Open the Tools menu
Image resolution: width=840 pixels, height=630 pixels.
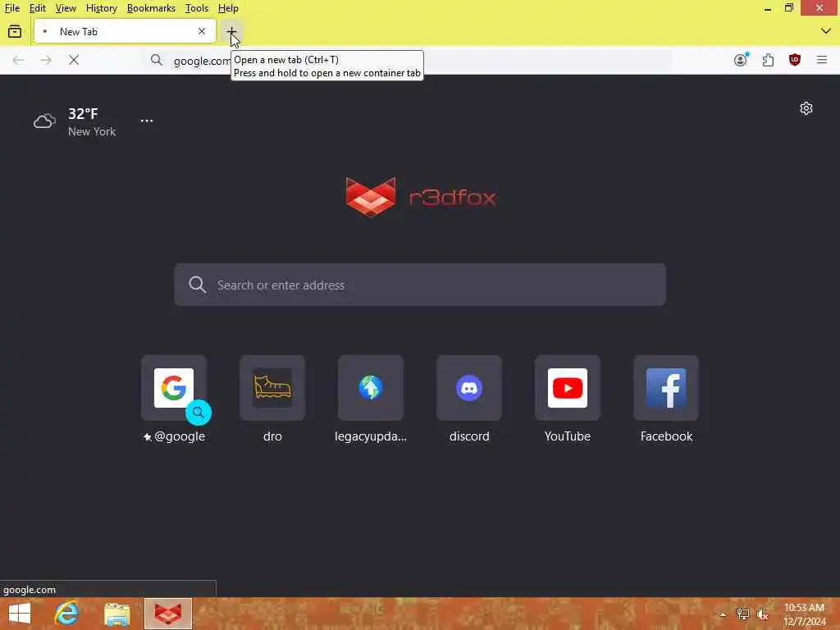197,8
